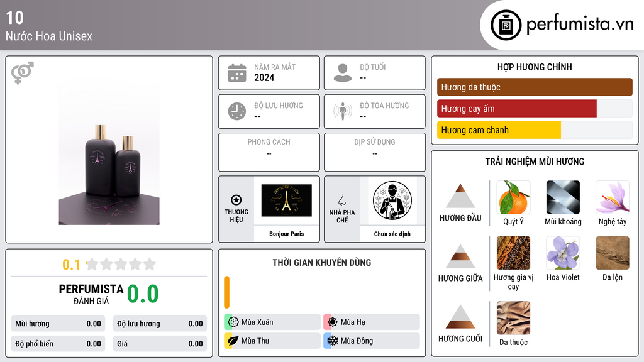Click the Hương cam chanh accord bar

[535, 130]
